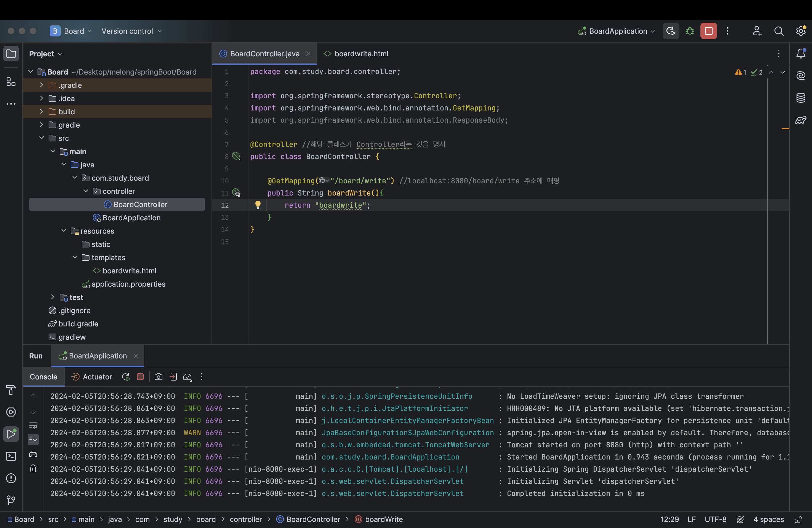Open the Gradle tool window

point(800,120)
